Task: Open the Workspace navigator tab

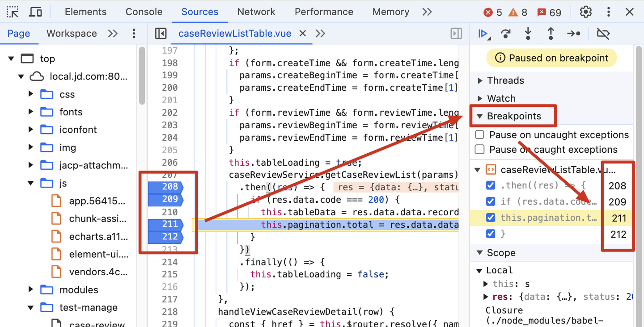Action: pyautogui.click(x=72, y=34)
